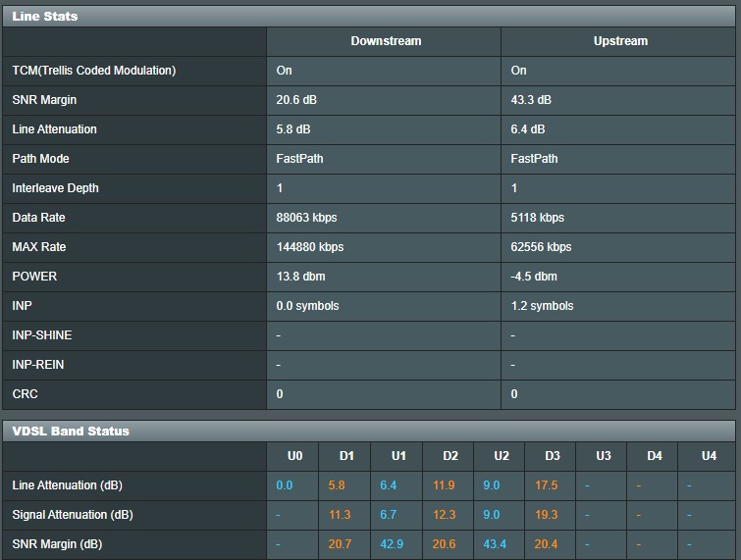741x560 pixels.
Task: Click the upstream max rate 62556 kbps
Action: tap(541, 246)
